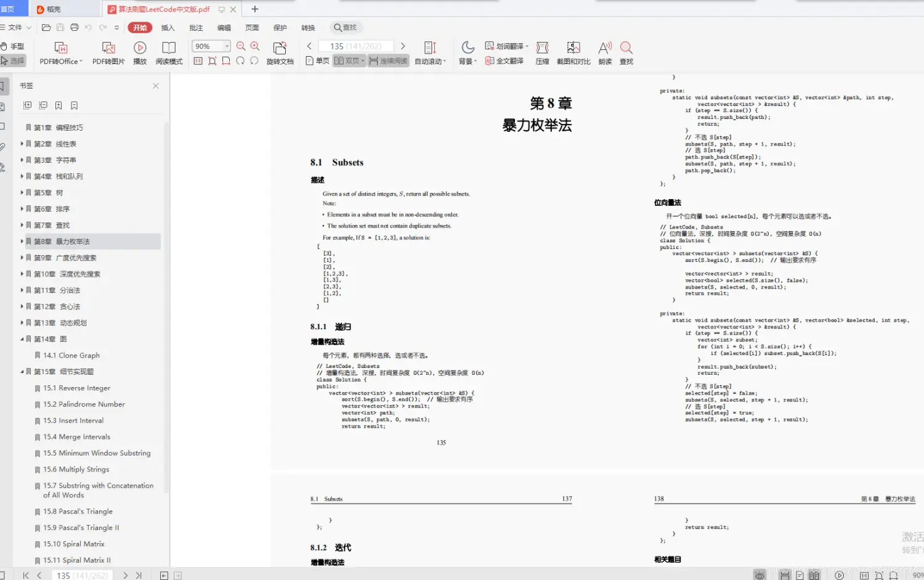924x580 pixels.
Task: Close the bookmarks (书签) panel
Action: point(156,86)
